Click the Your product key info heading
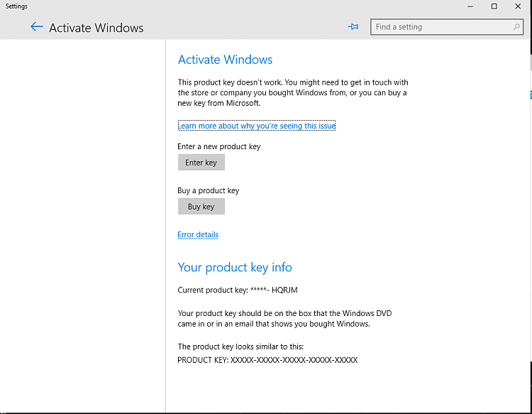 click(x=235, y=268)
